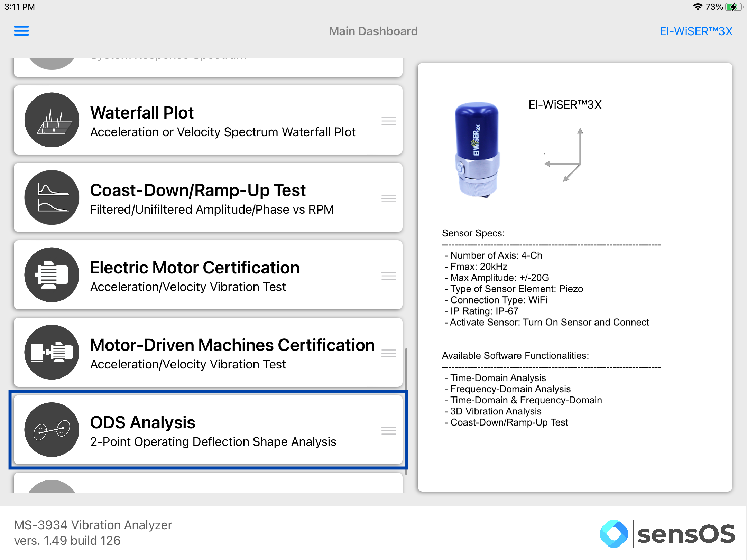Image resolution: width=747 pixels, height=560 pixels.
Task: Click the WiFi status icon
Action: coord(698,7)
